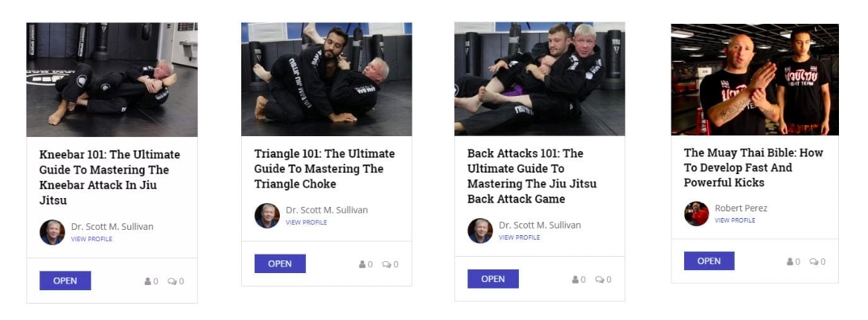The height and width of the screenshot is (320, 868).
Task: Click students count icon on Triangle 101 card
Action: coord(362,265)
